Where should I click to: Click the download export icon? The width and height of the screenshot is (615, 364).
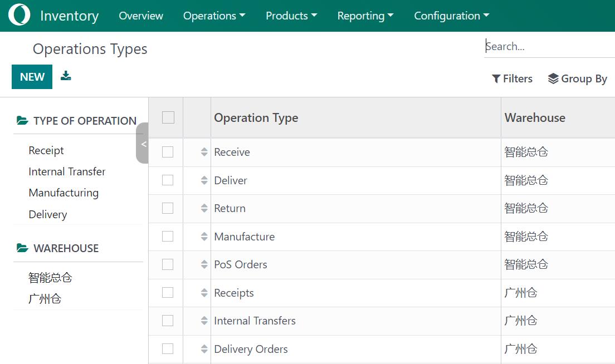tap(66, 76)
